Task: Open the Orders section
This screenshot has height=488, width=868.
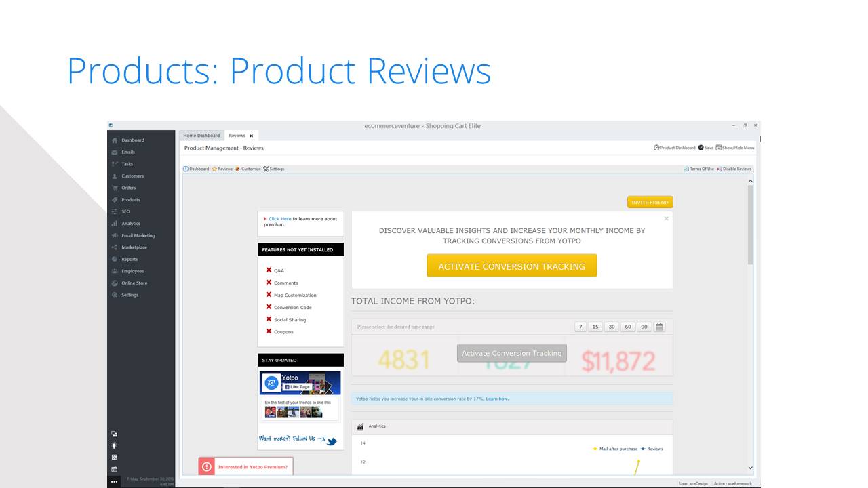Action: 129,188
